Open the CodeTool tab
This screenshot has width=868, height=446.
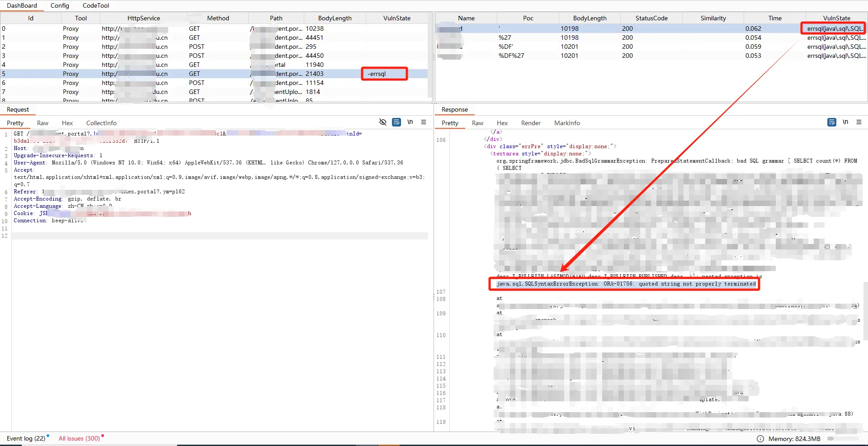[x=96, y=5]
